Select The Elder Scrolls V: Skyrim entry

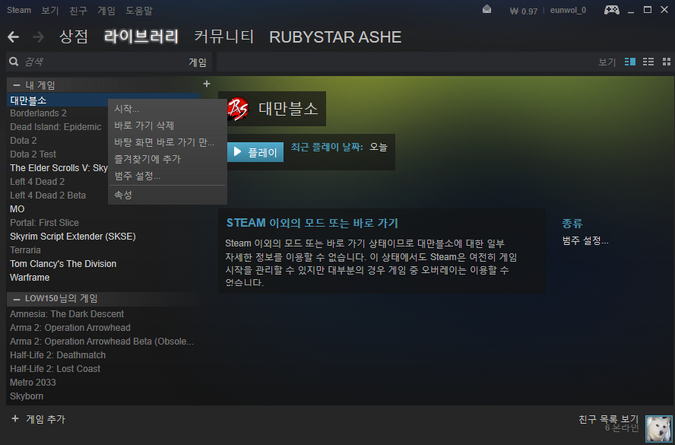(x=59, y=168)
